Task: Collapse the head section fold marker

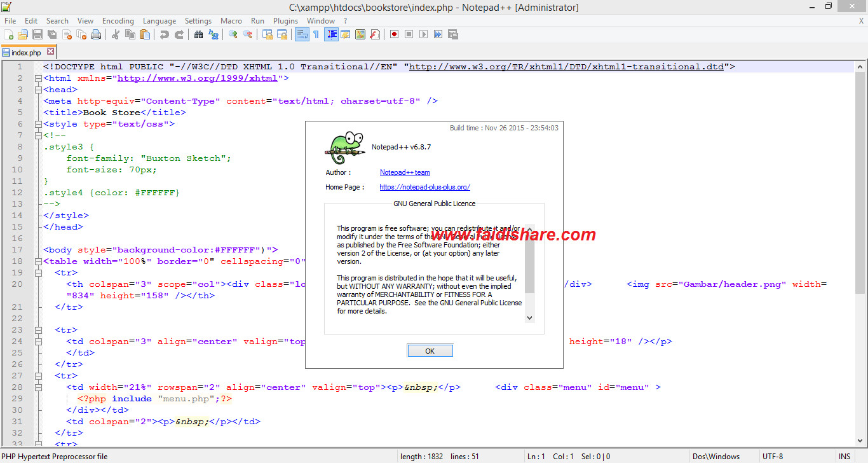Action: pos(38,89)
